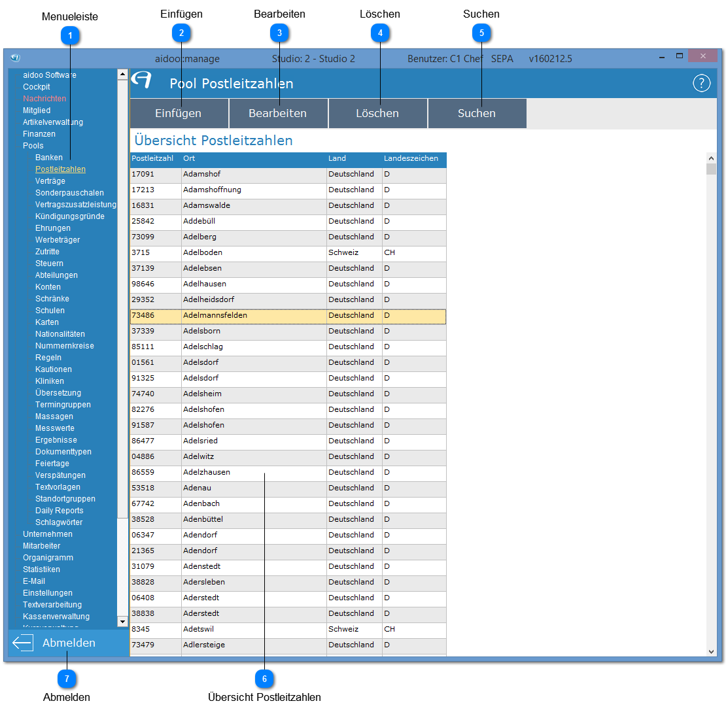
Task: Select Abteilungen in sidebar
Action: [x=57, y=275]
